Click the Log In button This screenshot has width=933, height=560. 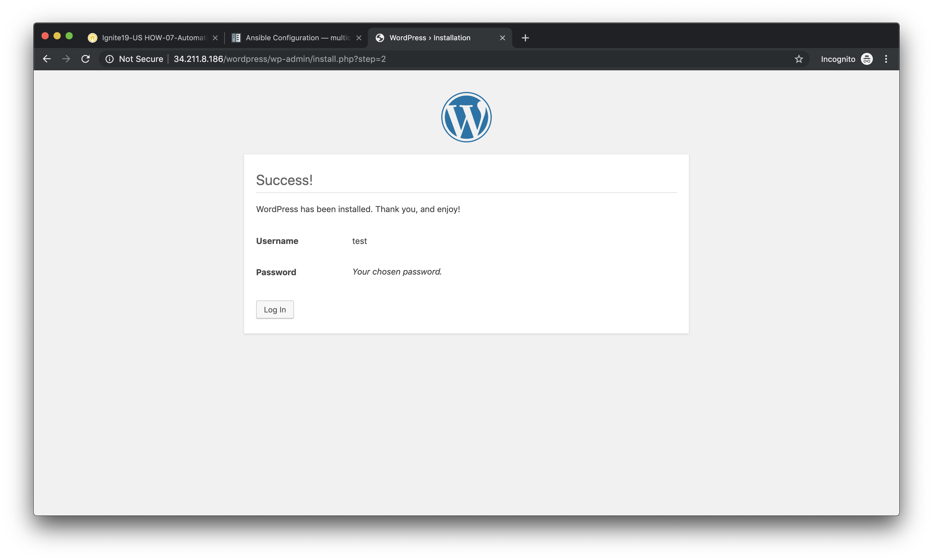275,309
